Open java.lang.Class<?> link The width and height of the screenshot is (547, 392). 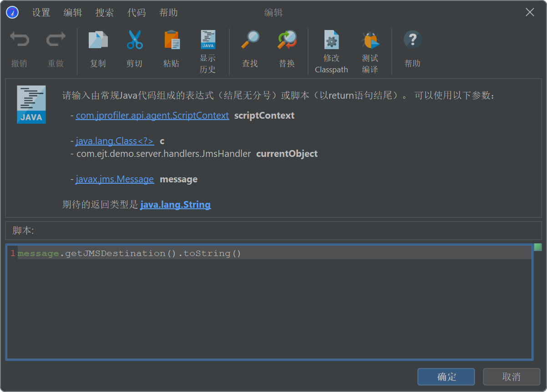coord(115,141)
